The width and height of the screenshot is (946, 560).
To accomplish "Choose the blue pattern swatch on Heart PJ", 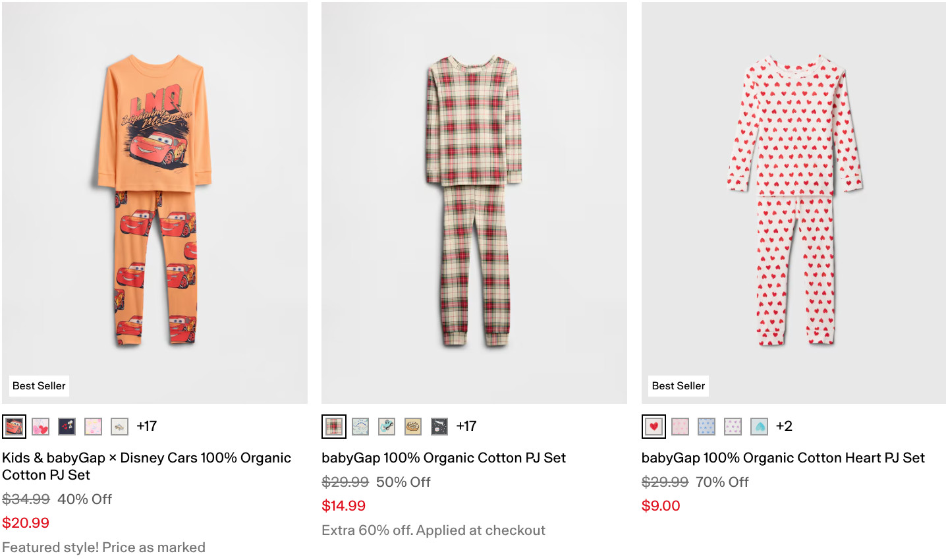I will coord(706,426).
